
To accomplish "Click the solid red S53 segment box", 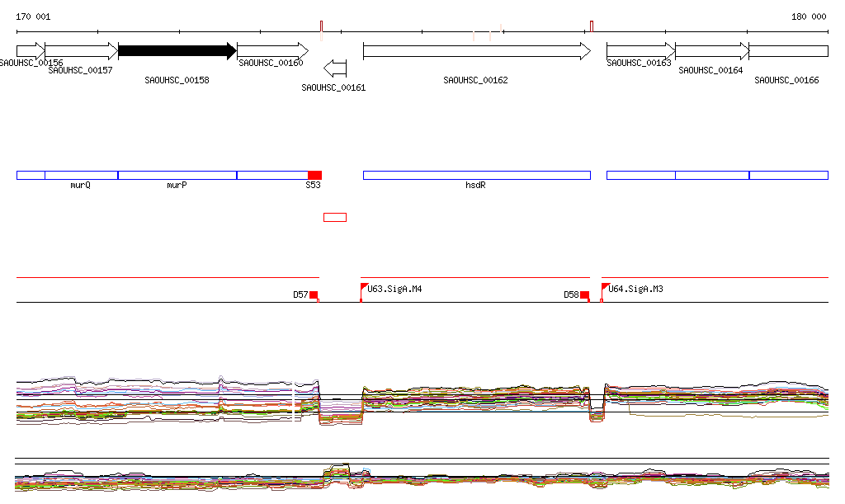I will point(314,175).
